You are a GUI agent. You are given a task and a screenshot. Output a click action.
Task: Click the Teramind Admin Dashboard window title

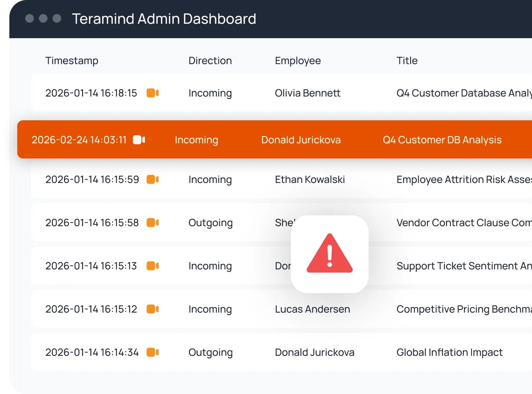click(164, 19)
